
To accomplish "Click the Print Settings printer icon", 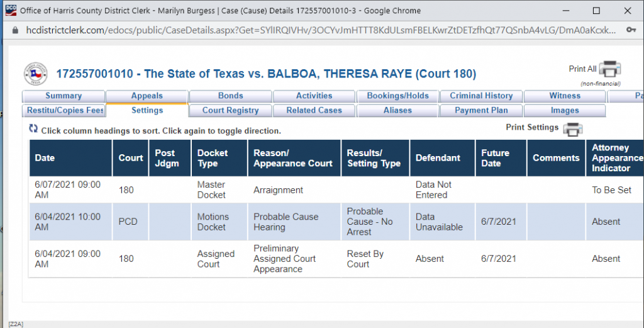I will coord(572,129).
